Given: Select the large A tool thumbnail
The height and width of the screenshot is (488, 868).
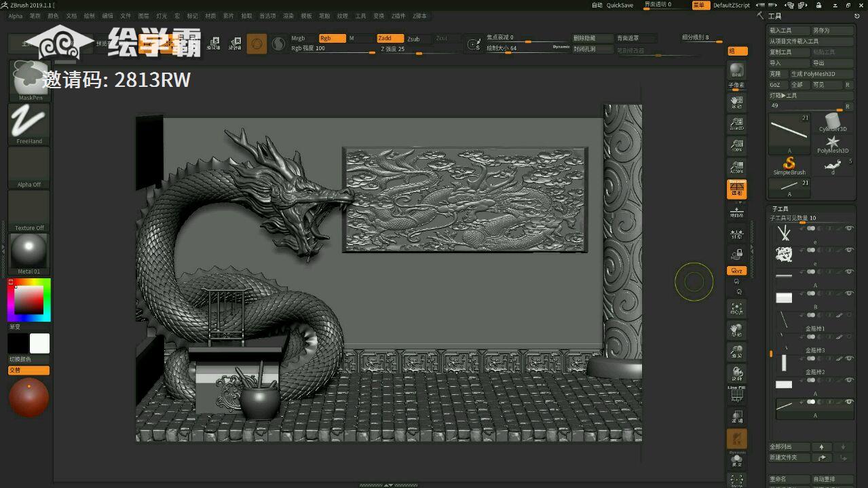Looking at the screenshot, I should 789,134.
